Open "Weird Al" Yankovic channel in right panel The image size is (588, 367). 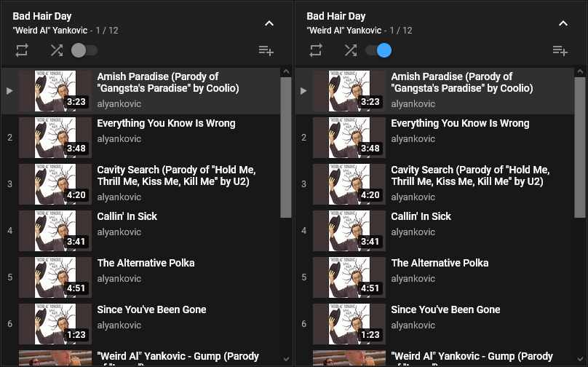coord(344,31)
